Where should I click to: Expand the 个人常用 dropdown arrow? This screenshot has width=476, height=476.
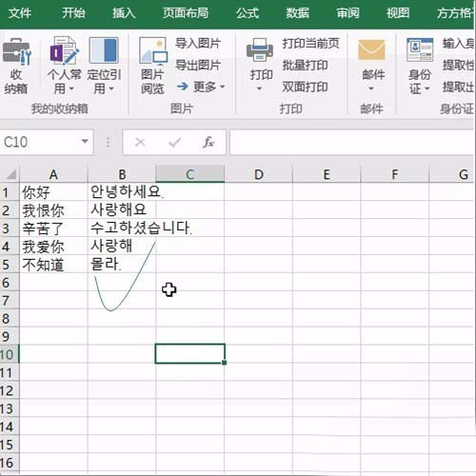[x=71, y=89]
